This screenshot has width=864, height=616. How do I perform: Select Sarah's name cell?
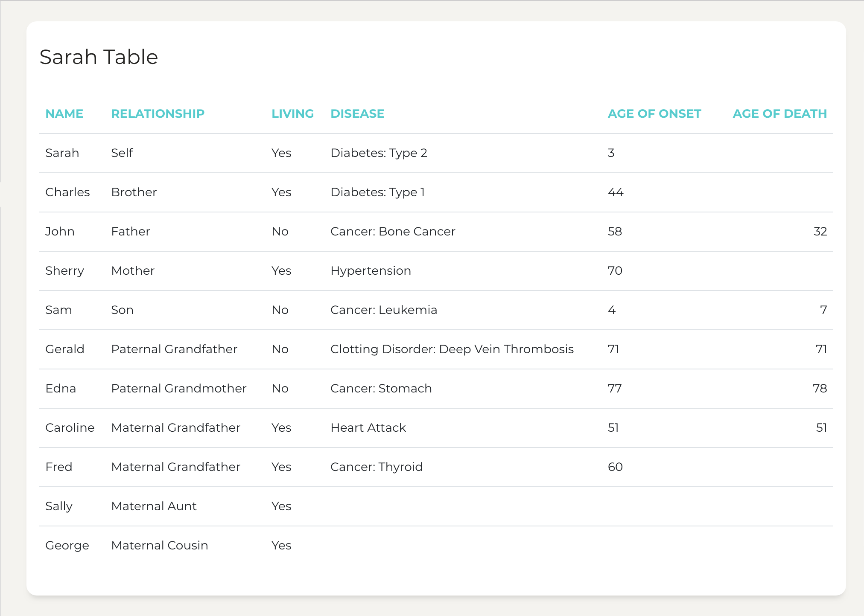tap(62, 153)
